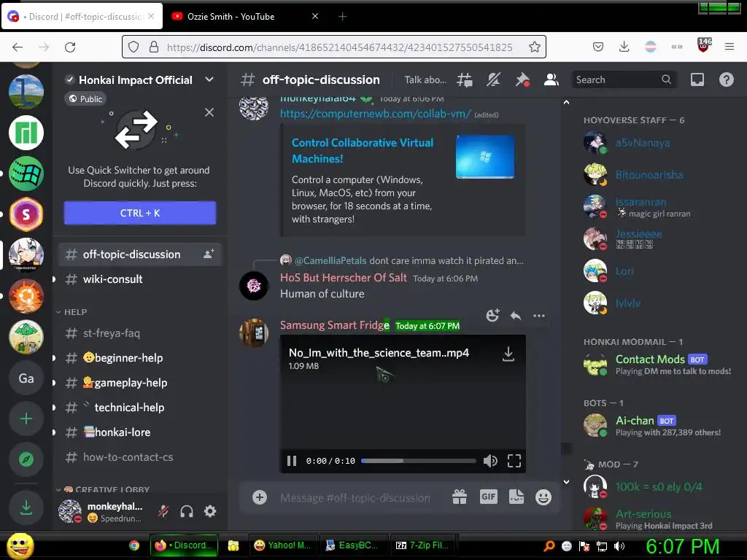Click the video progress bar

[418, 461]
